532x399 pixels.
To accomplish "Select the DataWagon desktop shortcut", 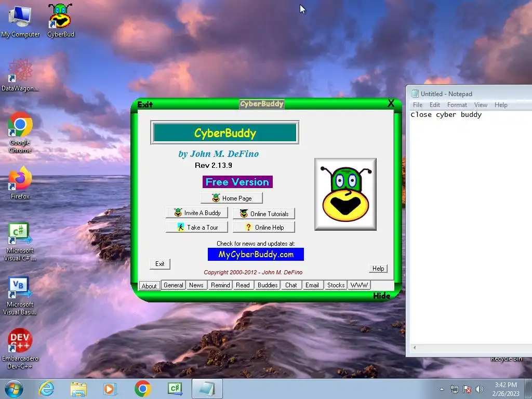I will pyautogui.click(x=20, y=75).
